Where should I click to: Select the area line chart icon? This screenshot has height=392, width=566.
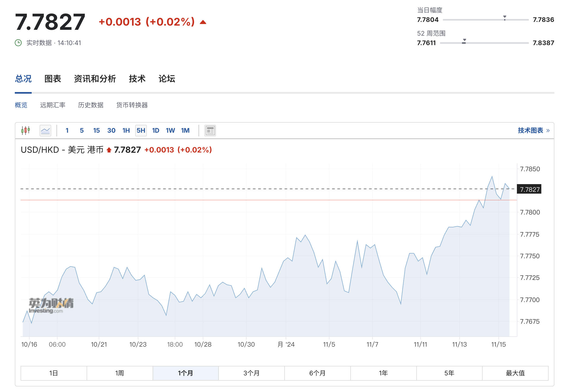(x=45, y=130)
